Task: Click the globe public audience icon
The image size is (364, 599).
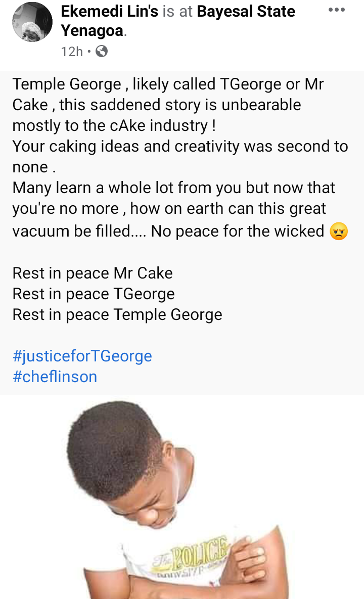Action: 102,51
